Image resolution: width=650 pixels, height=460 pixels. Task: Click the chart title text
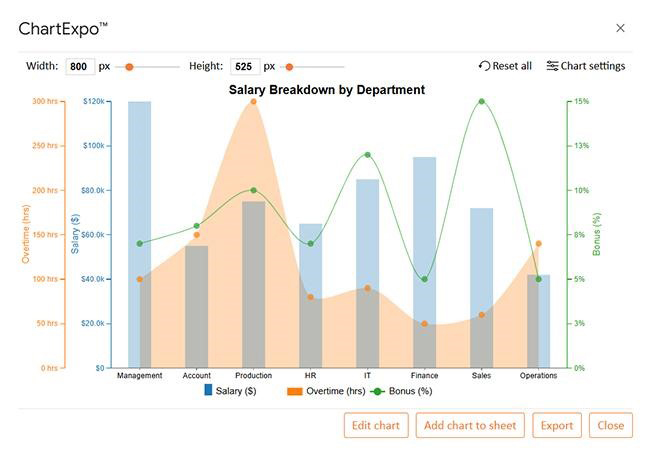tap(327, 90)
